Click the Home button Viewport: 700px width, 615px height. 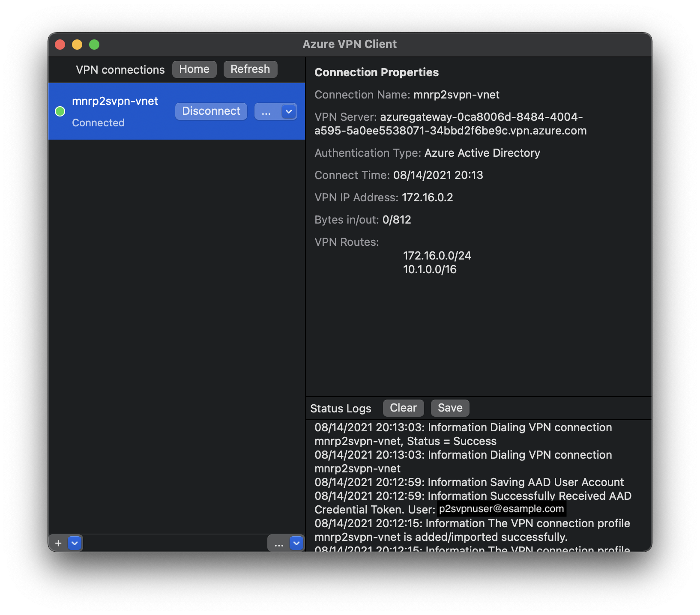point(194,69)
